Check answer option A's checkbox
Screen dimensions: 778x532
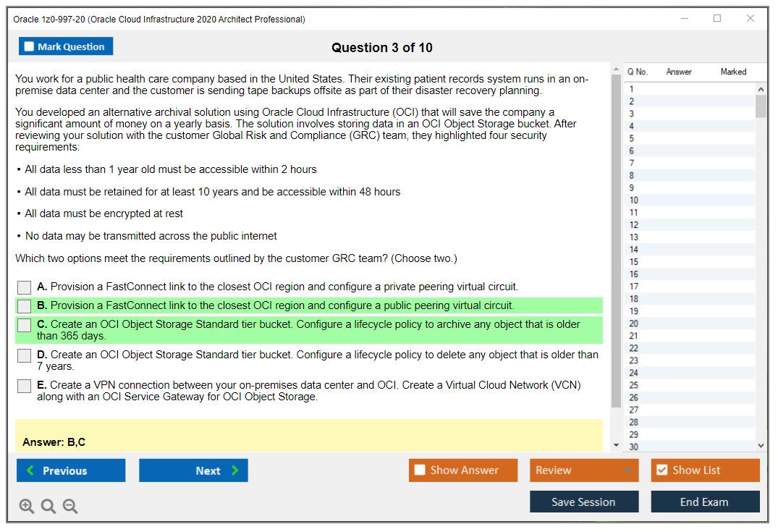pyautogui.click(x=24, y=287)
